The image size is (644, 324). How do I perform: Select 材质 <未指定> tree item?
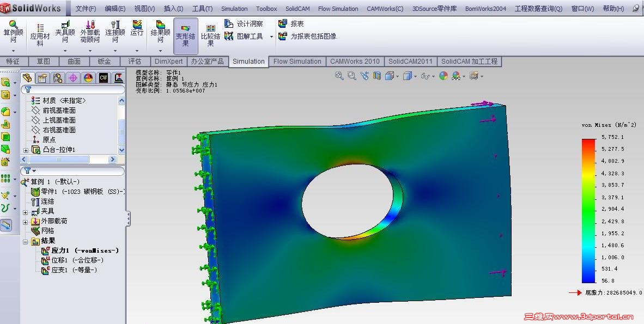point(59,101)
